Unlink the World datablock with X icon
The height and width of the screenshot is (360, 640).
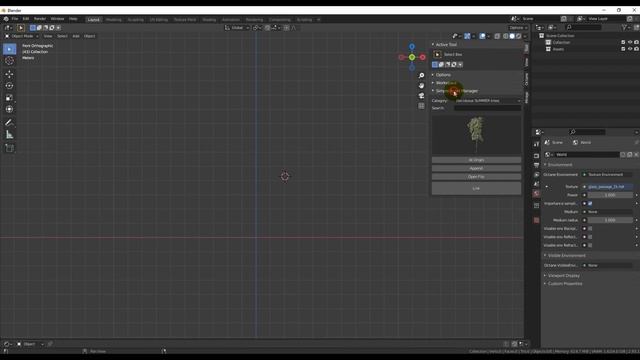pos(636,155)
